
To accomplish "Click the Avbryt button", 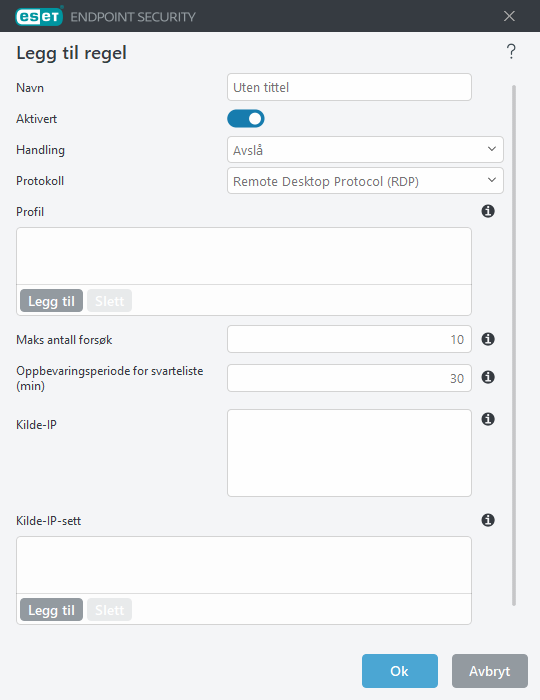I will tap(490, 671).
